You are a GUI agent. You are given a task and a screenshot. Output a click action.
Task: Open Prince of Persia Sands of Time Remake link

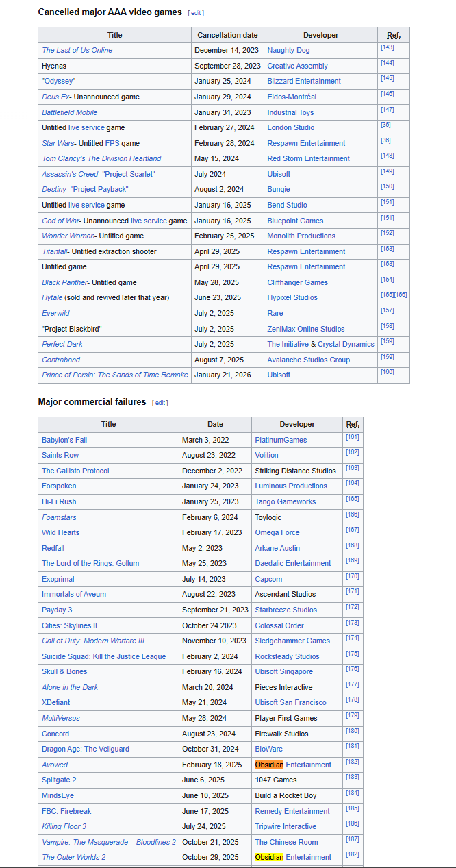tap(115, 375)
